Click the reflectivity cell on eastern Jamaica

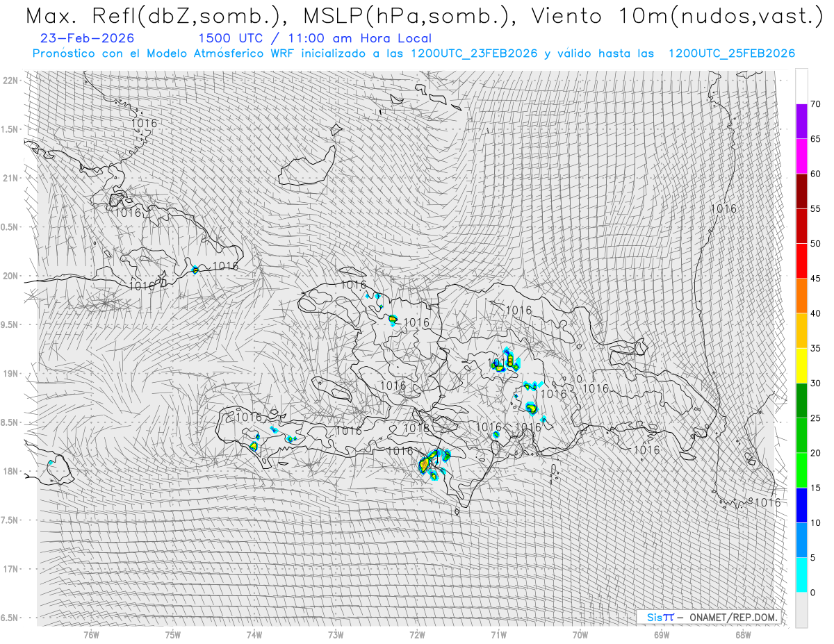click(51, 463)
